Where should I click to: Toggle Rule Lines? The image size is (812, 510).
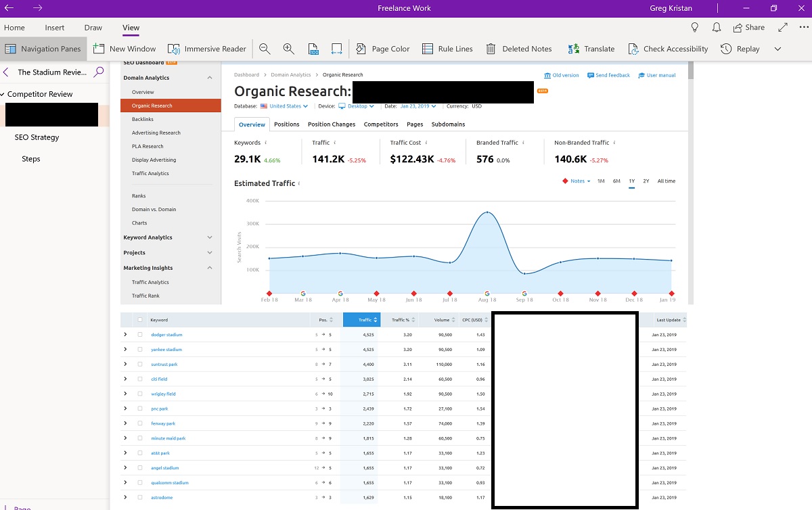(447, 49)
